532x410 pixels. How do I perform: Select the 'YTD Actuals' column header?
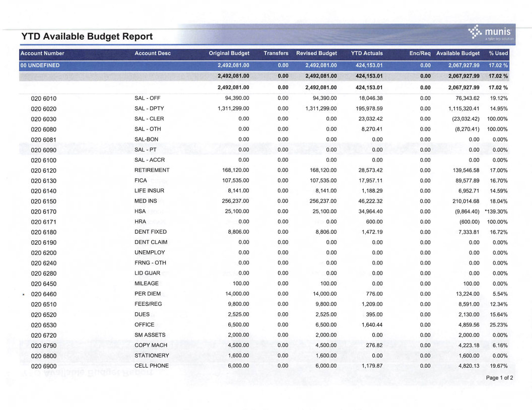[x=367, y=53]
